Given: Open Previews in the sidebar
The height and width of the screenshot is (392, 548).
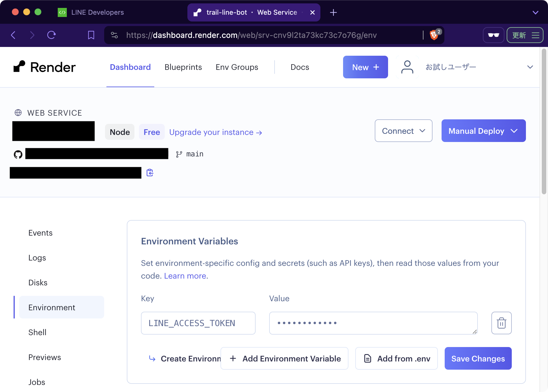Looking at the screenshot, I should [x=44, y=357].
